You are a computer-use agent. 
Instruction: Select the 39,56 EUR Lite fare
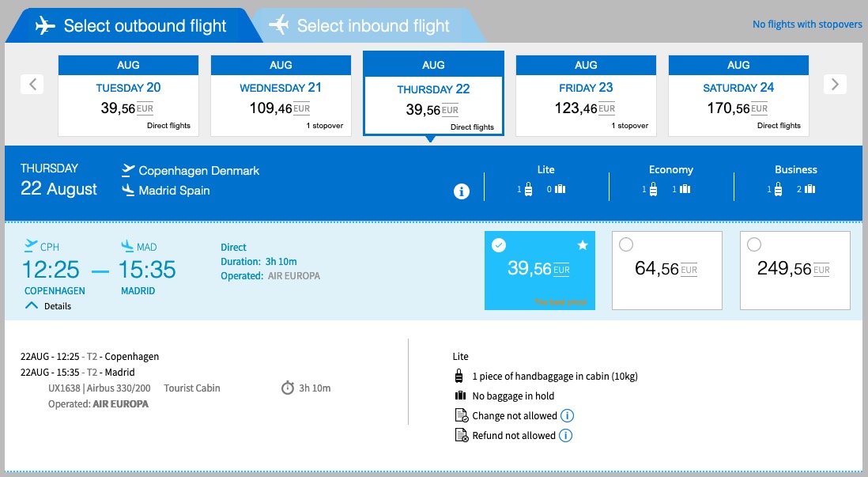[x=539, y=270]
